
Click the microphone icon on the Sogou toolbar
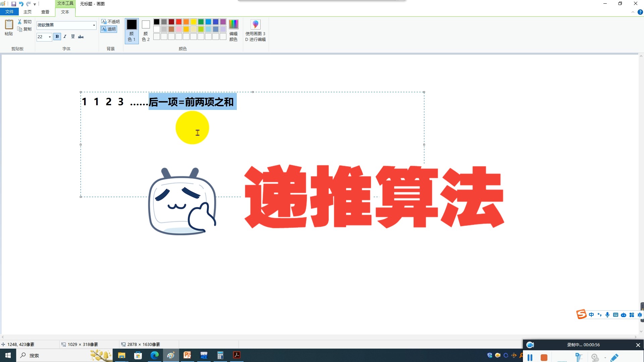(607, 315)
